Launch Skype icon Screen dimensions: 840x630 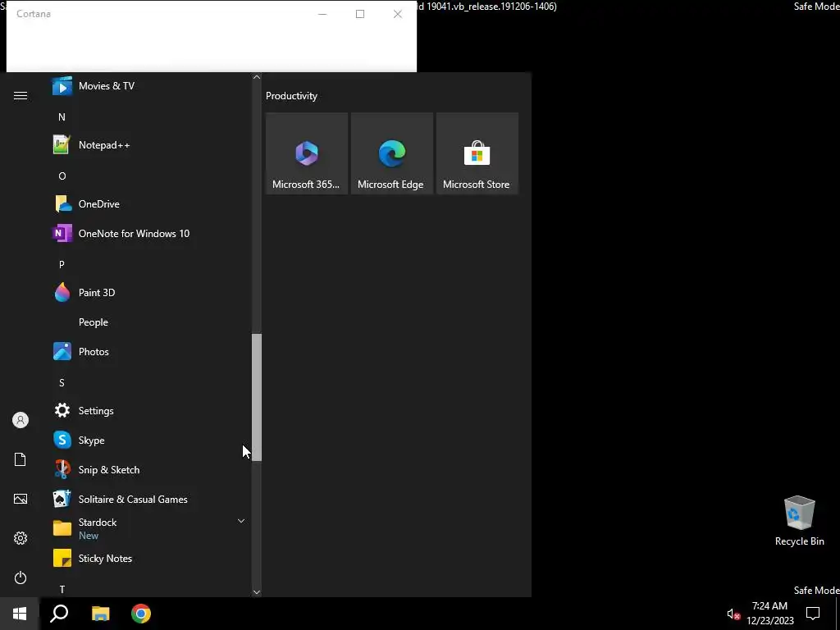(62, 441)
